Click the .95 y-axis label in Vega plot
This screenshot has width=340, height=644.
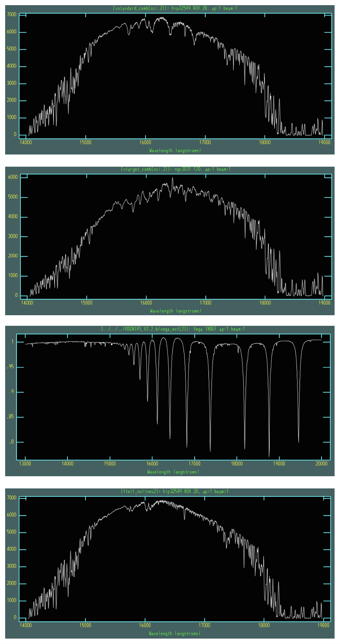point(11,367)
